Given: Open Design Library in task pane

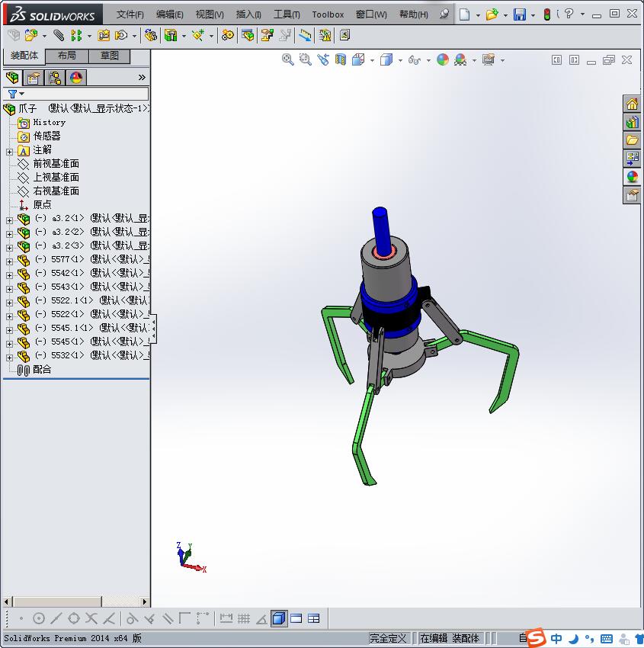Looking at the screenshot, I should (x=632, y=122).
